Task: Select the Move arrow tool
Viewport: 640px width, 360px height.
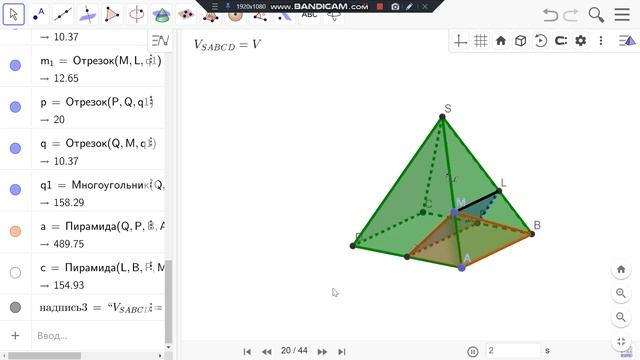Action: (x=13, y=15)
